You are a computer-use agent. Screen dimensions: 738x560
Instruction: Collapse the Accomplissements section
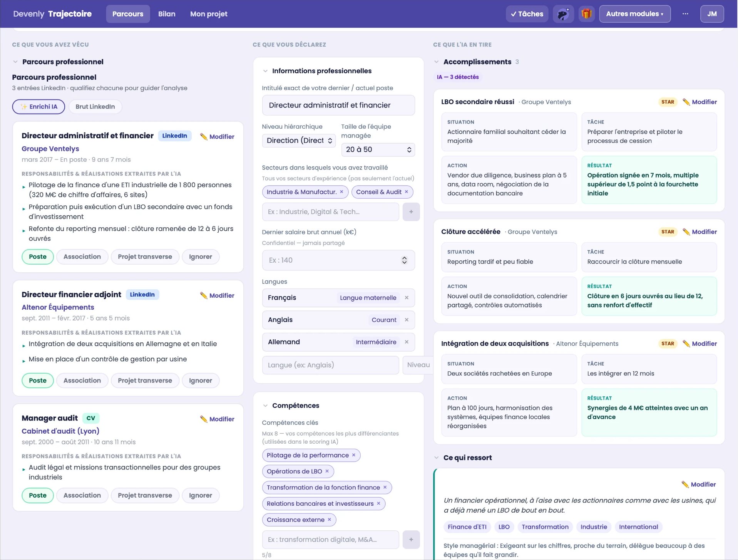tap(437, 62)
